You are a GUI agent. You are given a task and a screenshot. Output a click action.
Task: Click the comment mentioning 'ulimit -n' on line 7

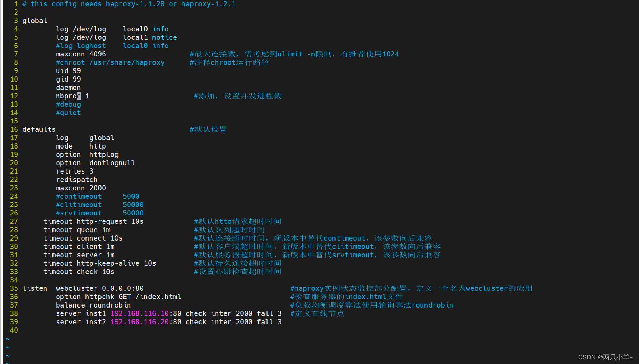click(294, 54)
